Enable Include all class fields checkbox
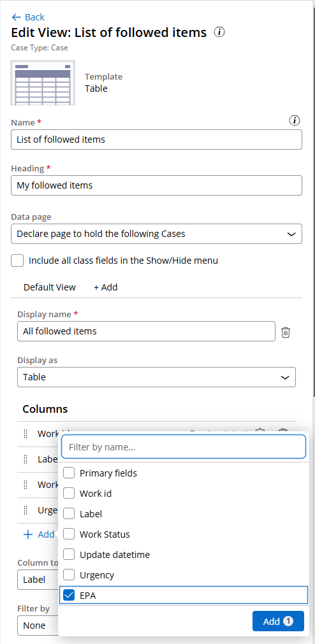This screenshot has height=644, width=315. tap(17, 261)
